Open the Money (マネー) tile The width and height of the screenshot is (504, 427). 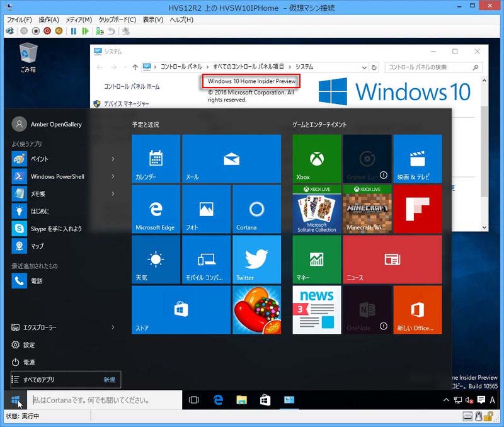point(317,259)
